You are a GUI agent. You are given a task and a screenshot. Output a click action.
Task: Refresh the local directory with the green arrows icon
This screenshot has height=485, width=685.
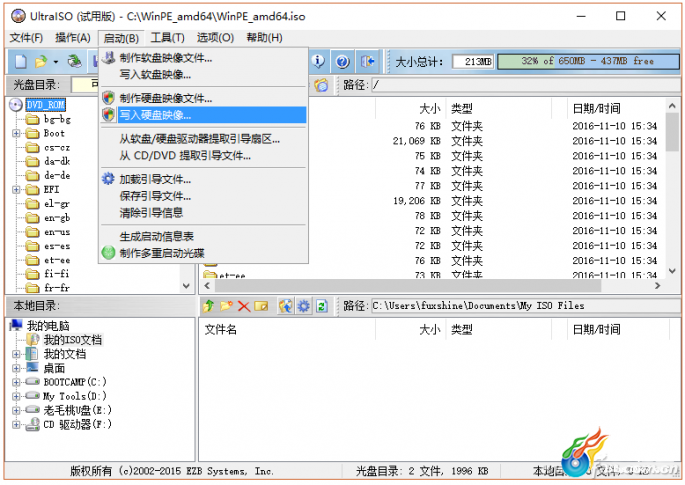[322, 306]
